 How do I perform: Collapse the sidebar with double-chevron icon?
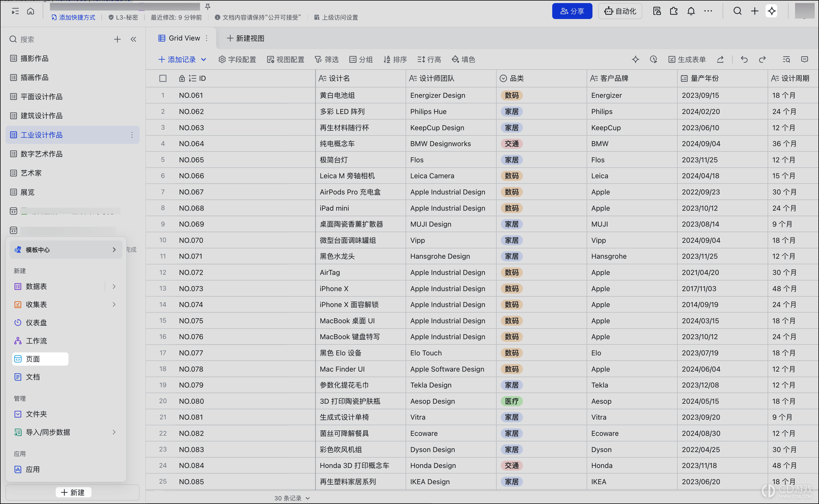(133, 39)
